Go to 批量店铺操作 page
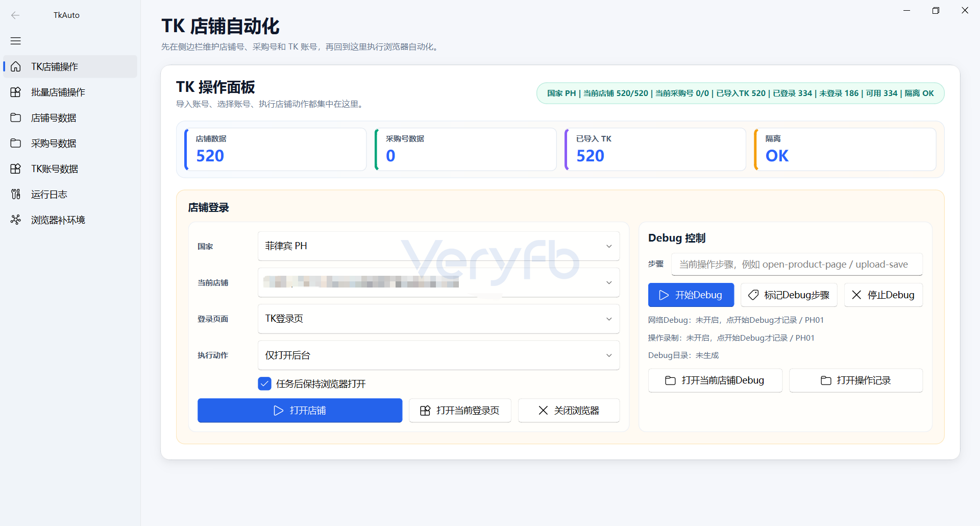980x526 pixels. tap(70, 92)
